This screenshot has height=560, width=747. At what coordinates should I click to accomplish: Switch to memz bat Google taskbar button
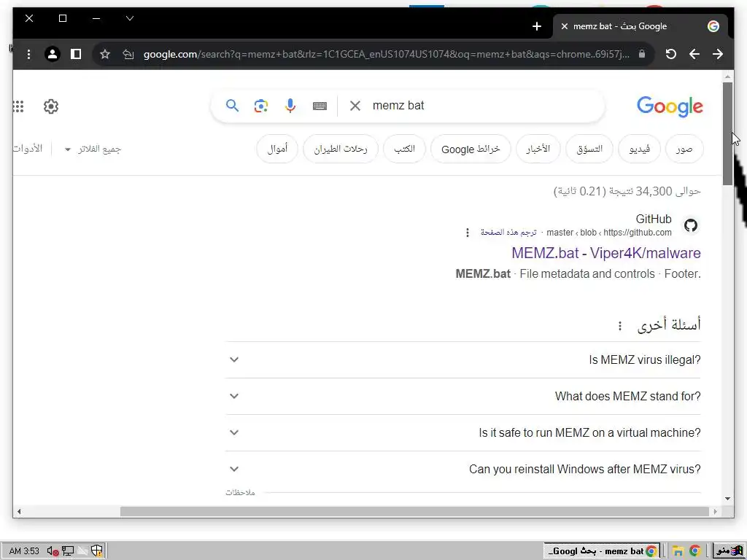click(x=602, y=551)
